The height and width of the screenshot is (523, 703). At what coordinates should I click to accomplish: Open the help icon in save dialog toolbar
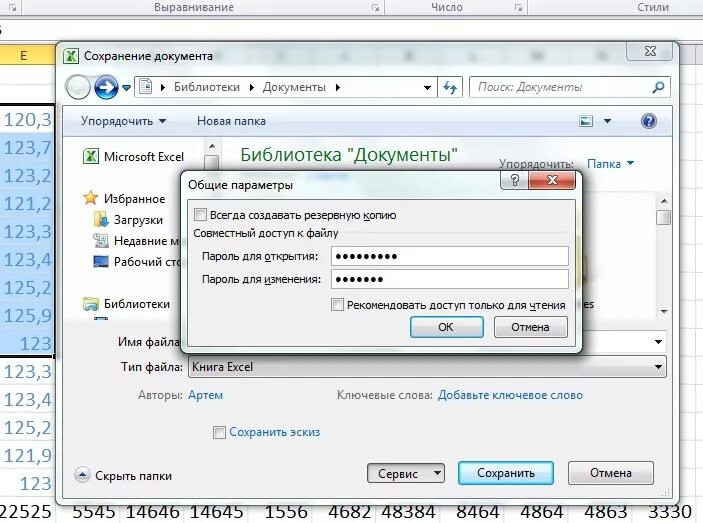click(649, 121)
